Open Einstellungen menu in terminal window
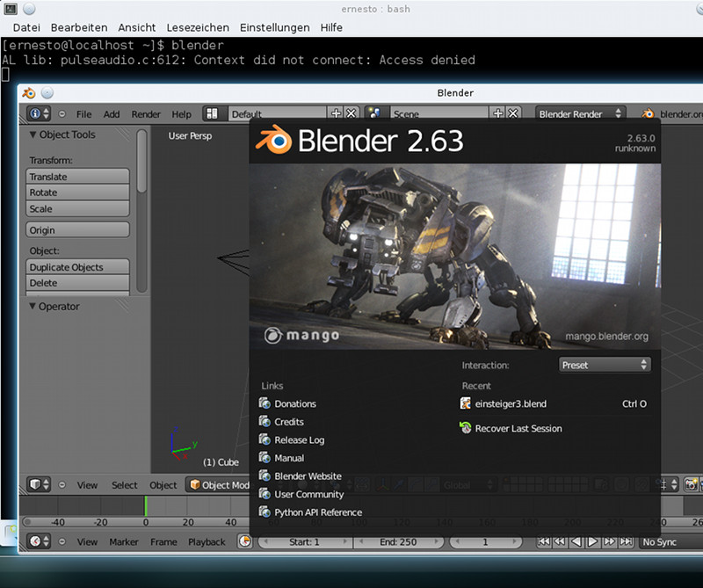 [x=274, y=27]
